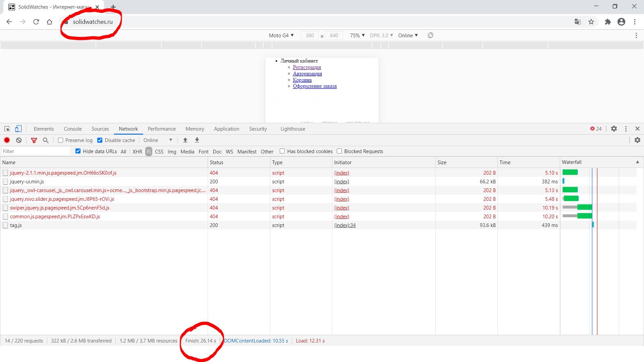Sort by the Waterfall column arrow
Screen dimensions: 644x362
coord(637,162)
